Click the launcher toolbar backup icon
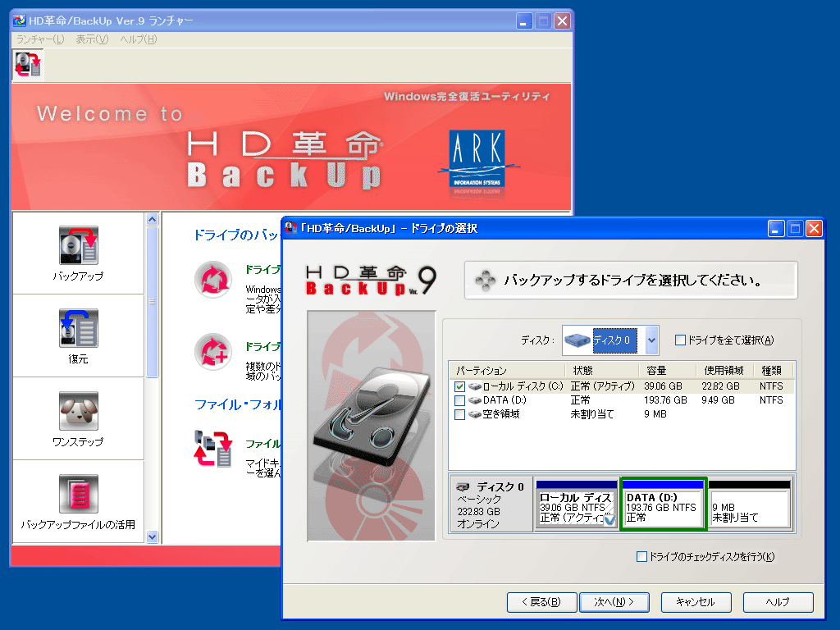840x630 pixels. pyautogui.click(x=28, y=65)
